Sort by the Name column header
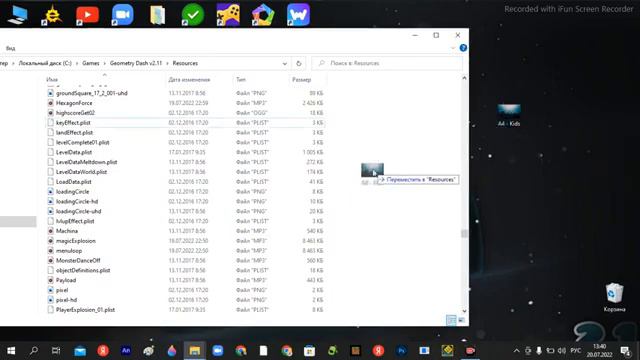This screenshot has width=640, height=360. [52, 80]
